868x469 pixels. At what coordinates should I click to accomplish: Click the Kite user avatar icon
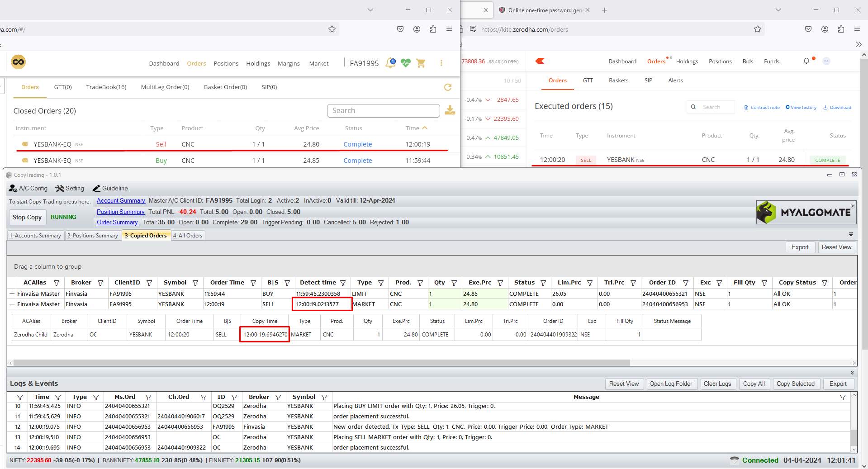click(x=826, y=61)
